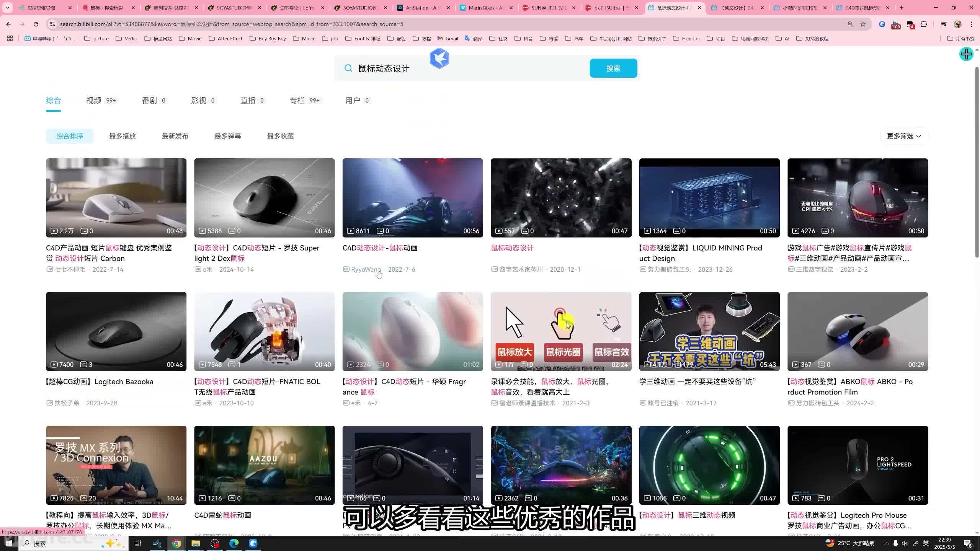
Task: Bookmark this page with the star icon
Action: click(863, 24)
